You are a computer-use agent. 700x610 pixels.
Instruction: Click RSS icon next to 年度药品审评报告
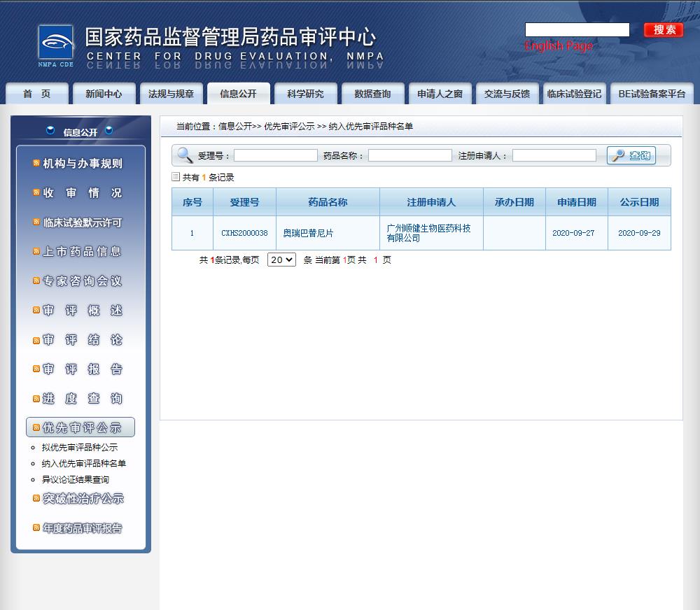tap(36, 528)
